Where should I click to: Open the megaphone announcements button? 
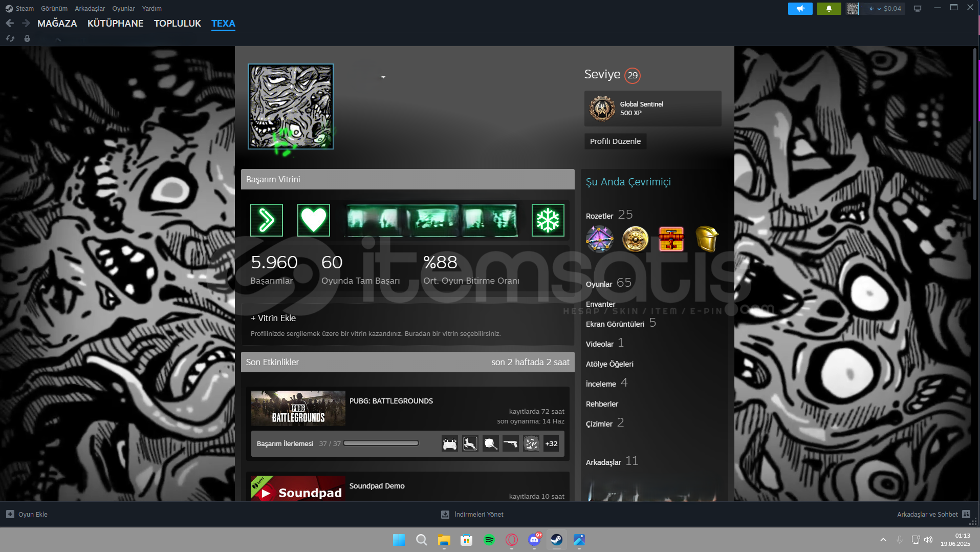pyautogui.click(x=800, y=8)
